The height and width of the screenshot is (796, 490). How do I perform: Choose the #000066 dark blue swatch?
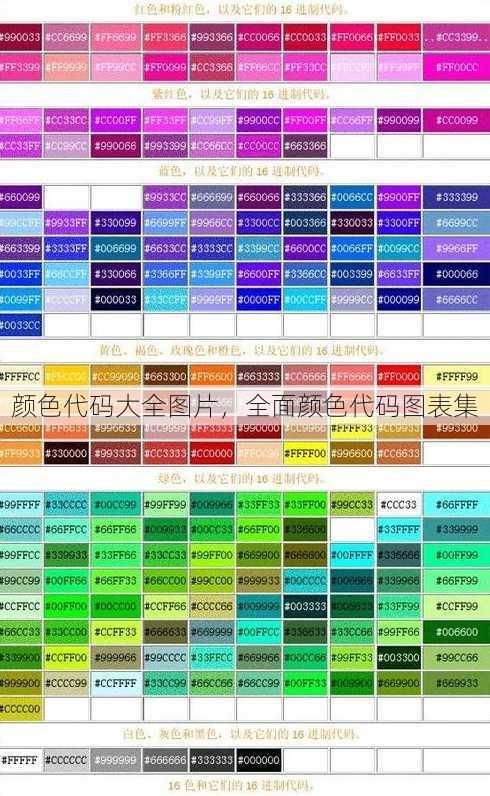tap(456, 274)
